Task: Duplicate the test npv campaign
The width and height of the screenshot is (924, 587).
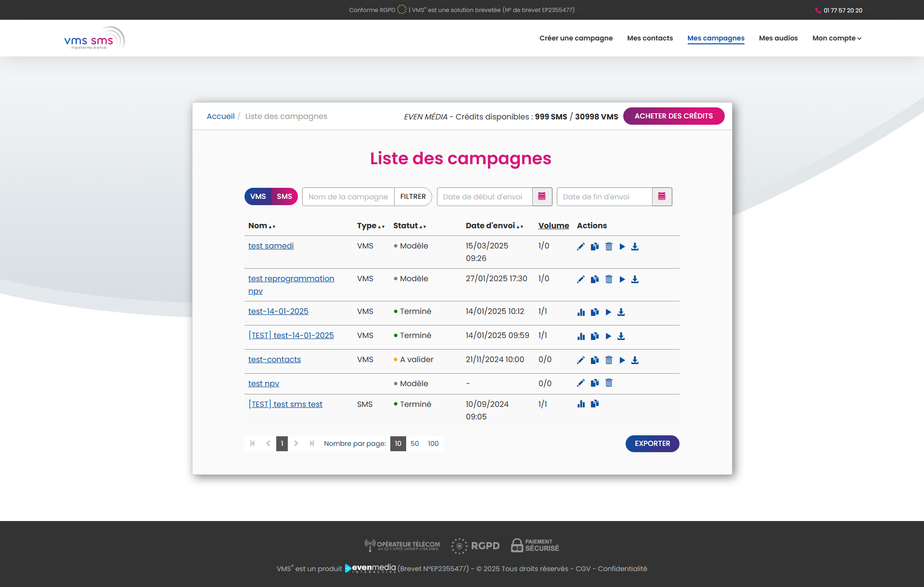Action: pyautogui.click(x=595, y=383)
